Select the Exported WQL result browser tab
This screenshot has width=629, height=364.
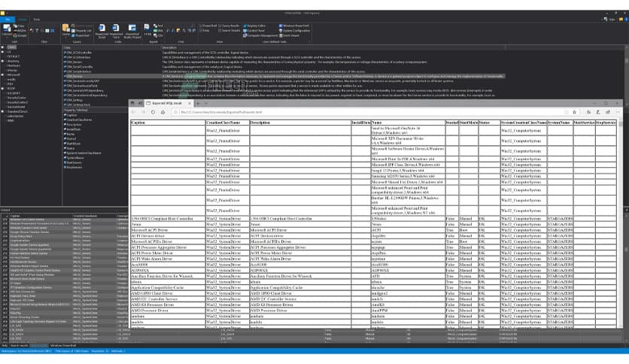coord(169,103)
